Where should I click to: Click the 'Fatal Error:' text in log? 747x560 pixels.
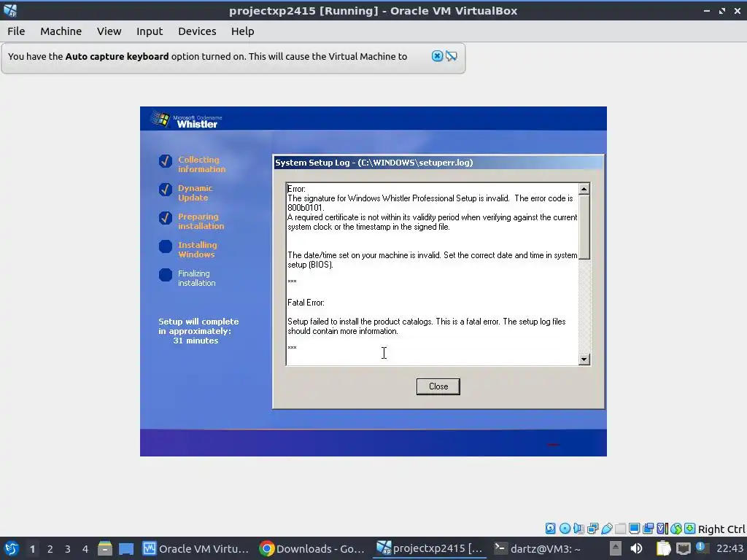tap(306, 303)
